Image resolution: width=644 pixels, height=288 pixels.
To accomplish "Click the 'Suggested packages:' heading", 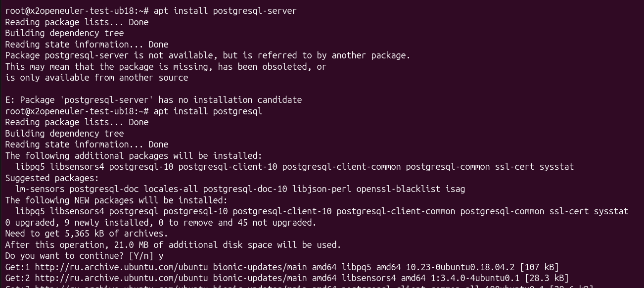I will point(52,178).
